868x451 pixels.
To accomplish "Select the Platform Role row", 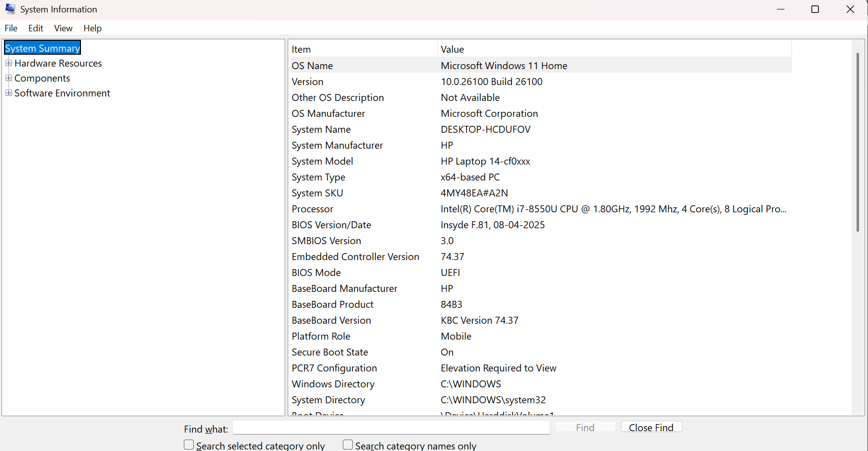I will click(541, 336).
